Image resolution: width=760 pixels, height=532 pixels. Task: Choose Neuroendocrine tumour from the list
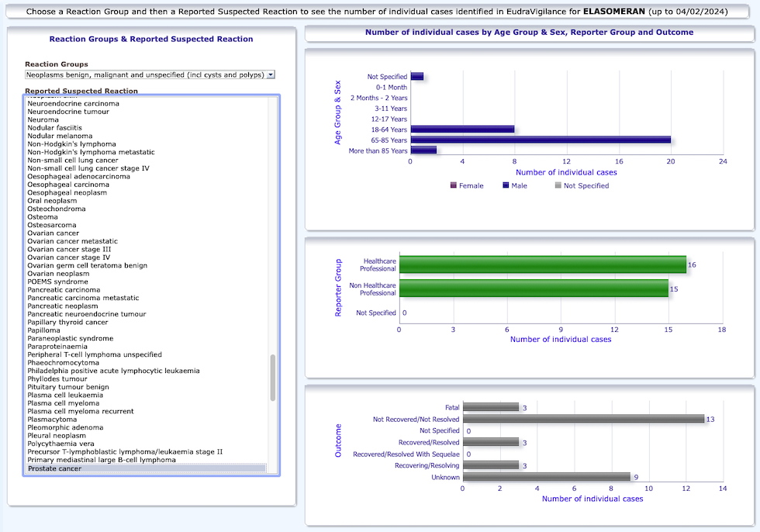tap(68, 112)
